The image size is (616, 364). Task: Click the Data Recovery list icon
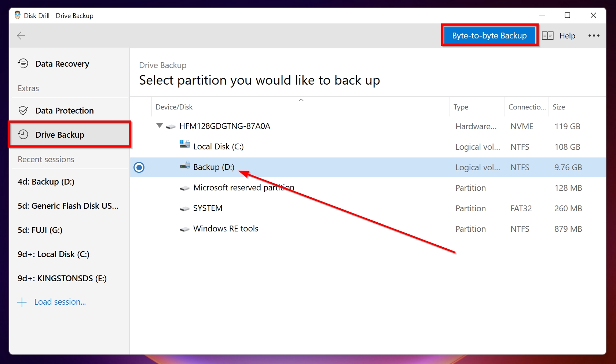(x=23, y=63)
